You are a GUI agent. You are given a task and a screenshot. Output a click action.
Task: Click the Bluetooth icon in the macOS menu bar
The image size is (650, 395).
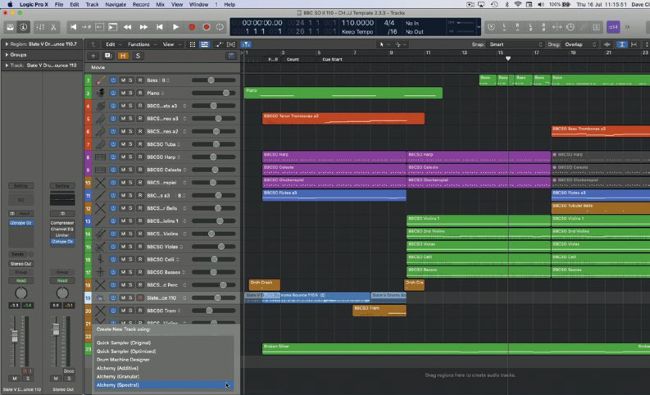507,5
